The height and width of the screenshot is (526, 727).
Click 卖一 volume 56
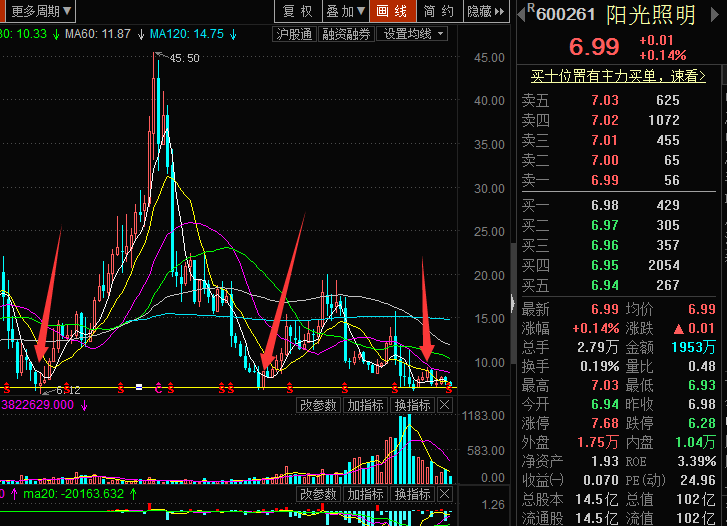click(x=672, y=180)
